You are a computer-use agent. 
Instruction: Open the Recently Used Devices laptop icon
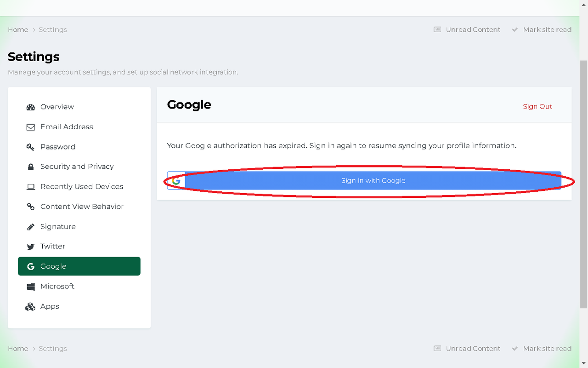click(31, 187)
